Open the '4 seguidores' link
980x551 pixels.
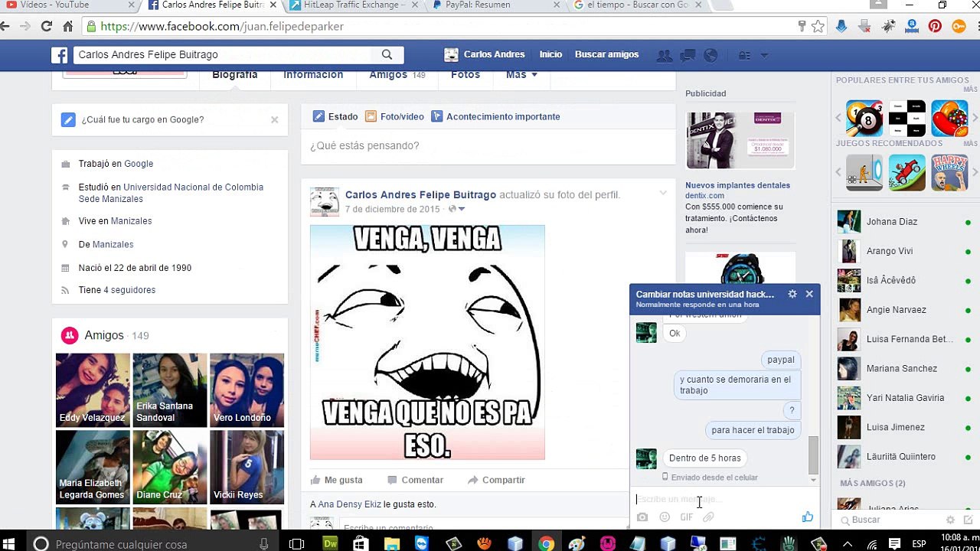pos(129,290)
